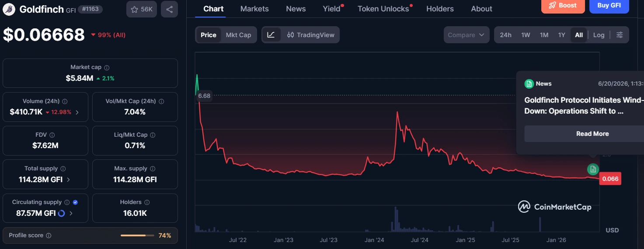Image resolution: width=644 pixels, height=249 pixels.
Task: Click the 114.28M GFI max supply value
Action: coord(135,180)
